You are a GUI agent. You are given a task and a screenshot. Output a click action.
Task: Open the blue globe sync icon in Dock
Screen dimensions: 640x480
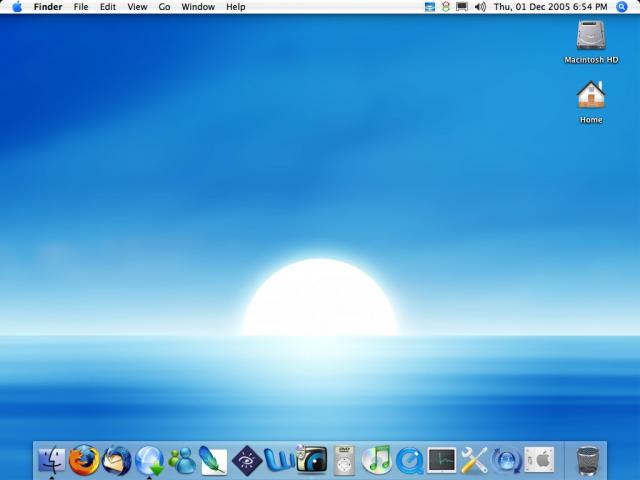pos(507,460)
